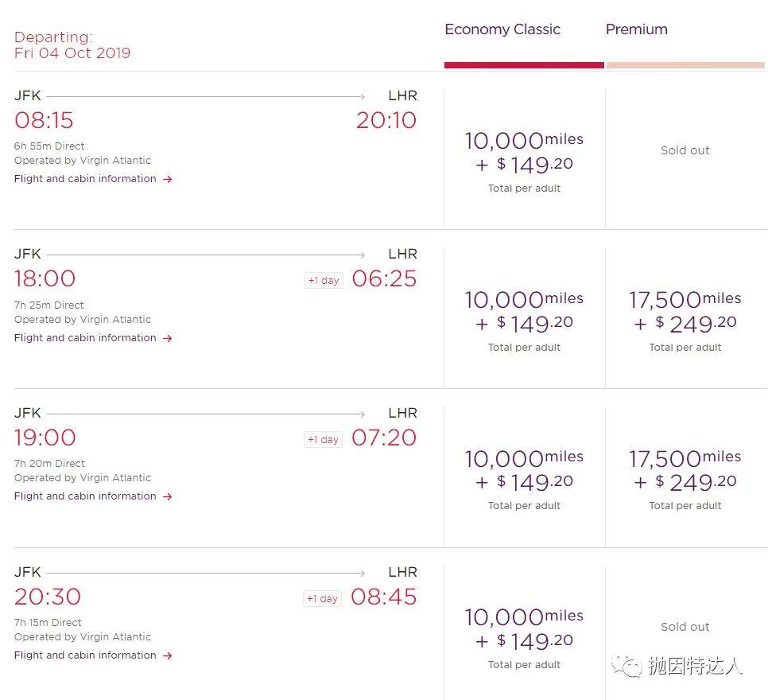Click the arrow icon on the 20:30 flight's information link
The width and height of the screenshot is (768, 700).
(167, 655)
